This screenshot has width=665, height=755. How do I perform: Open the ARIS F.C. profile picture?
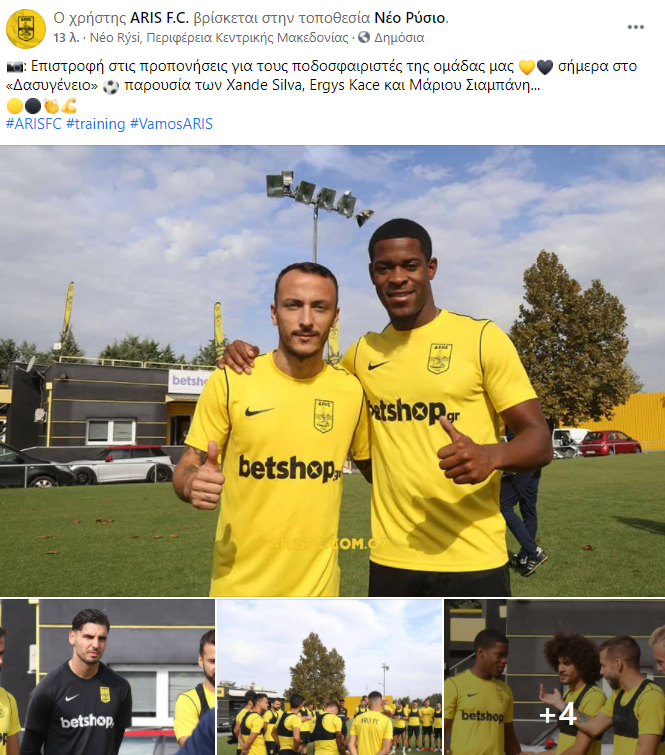pos(26,28)
